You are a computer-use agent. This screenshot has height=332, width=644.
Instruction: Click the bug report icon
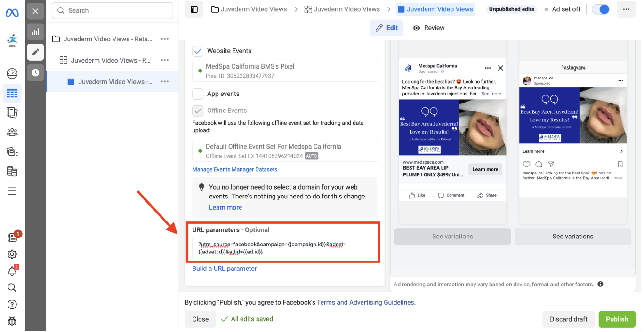pos(12,322)
